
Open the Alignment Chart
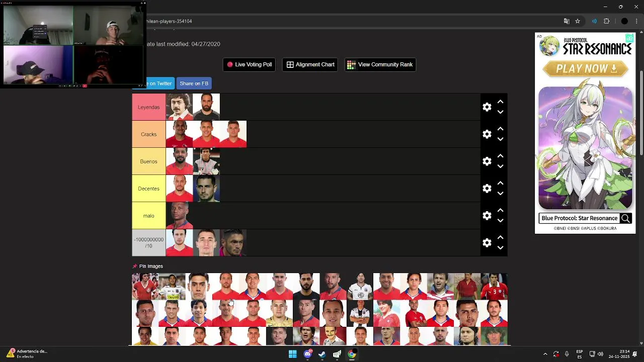tap(310, 64)
